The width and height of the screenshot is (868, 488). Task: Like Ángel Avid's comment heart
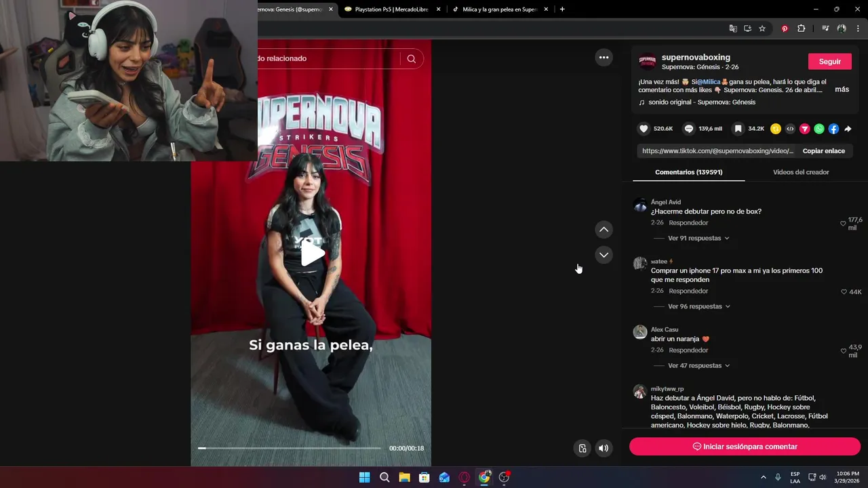843,223
